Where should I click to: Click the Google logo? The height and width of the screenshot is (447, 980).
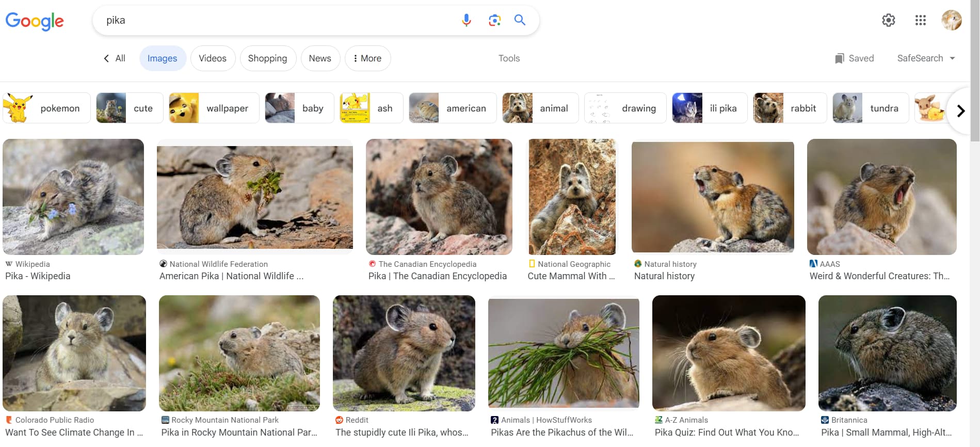(35, 21)
